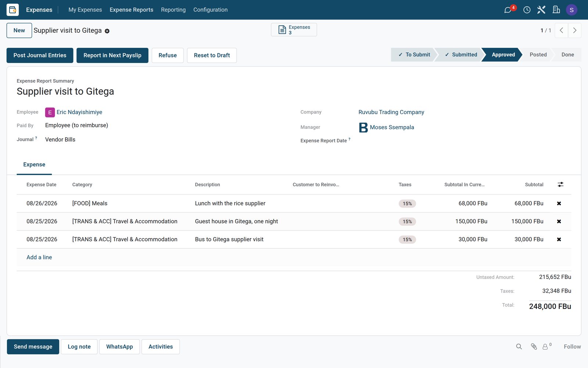
Task: Go to the previous record arrow
Action: [x=561, y=31]
